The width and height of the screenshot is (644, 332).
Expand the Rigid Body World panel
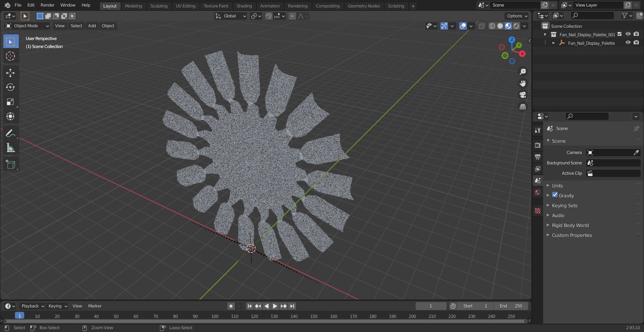570,225
